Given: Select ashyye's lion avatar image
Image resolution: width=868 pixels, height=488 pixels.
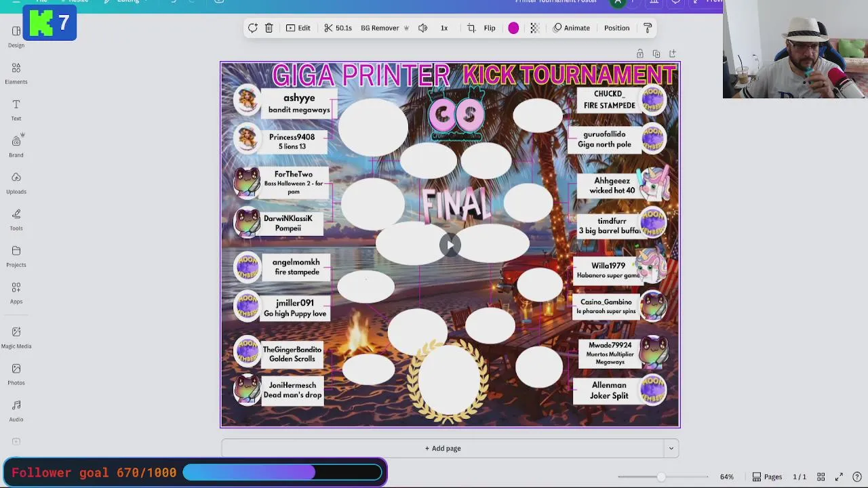Looking at the screenshot, I should click(247, 100).
